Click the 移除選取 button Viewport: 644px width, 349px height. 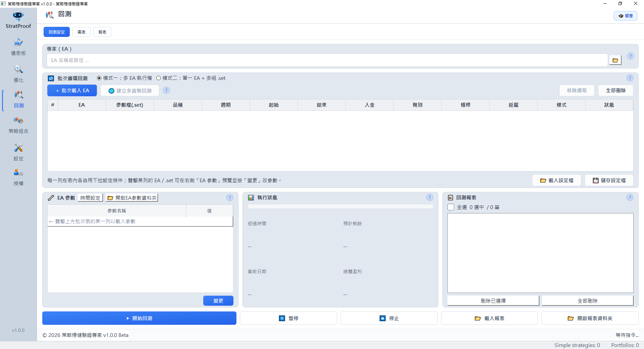coord(577,91)
